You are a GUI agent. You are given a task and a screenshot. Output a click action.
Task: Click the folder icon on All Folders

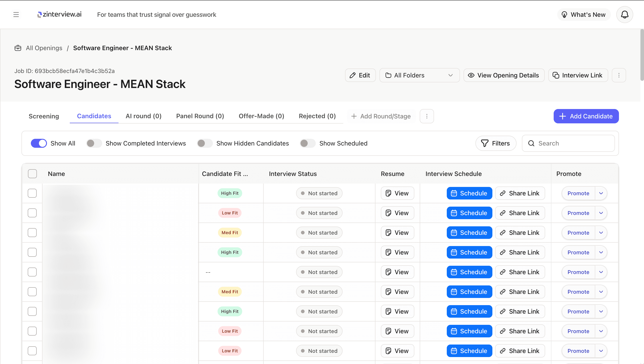pos(388,75)
